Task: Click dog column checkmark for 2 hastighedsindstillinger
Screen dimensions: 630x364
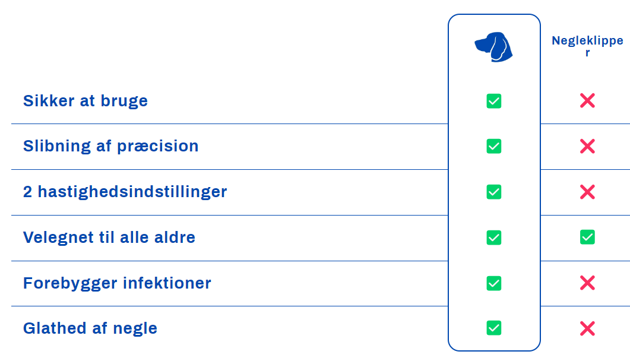Action: pyautogui.click(x=494, y=192)
